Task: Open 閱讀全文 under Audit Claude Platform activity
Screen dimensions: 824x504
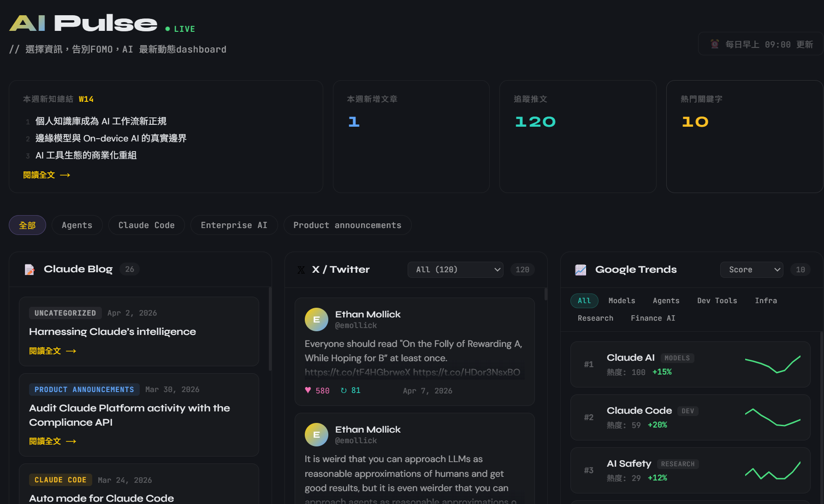Action: 53,441
